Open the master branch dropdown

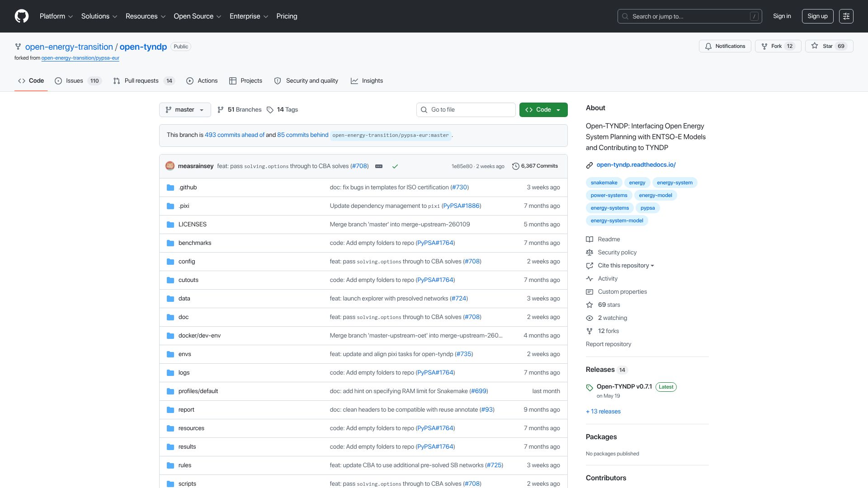pyautogui.click(x=185, y=110)
